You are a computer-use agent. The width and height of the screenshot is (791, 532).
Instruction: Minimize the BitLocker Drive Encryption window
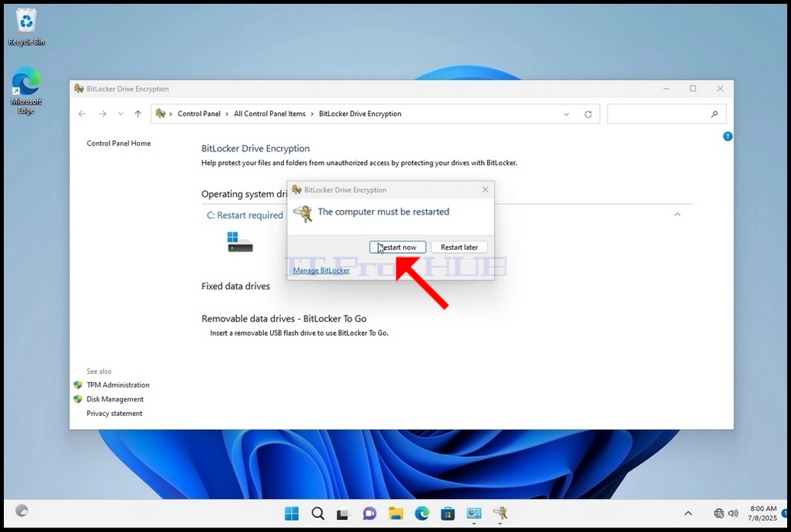pos(666,88)
